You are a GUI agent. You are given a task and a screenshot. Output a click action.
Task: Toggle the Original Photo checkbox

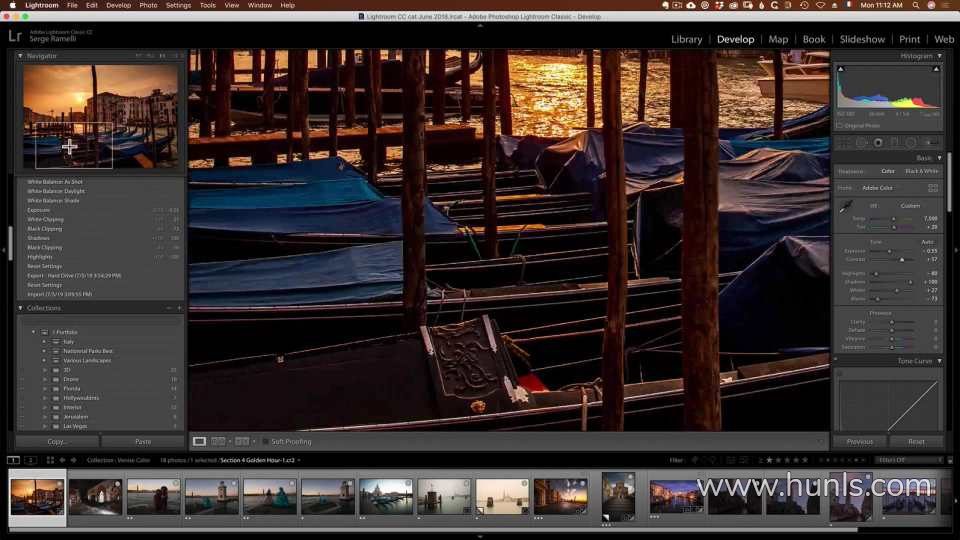click(841, 125)
